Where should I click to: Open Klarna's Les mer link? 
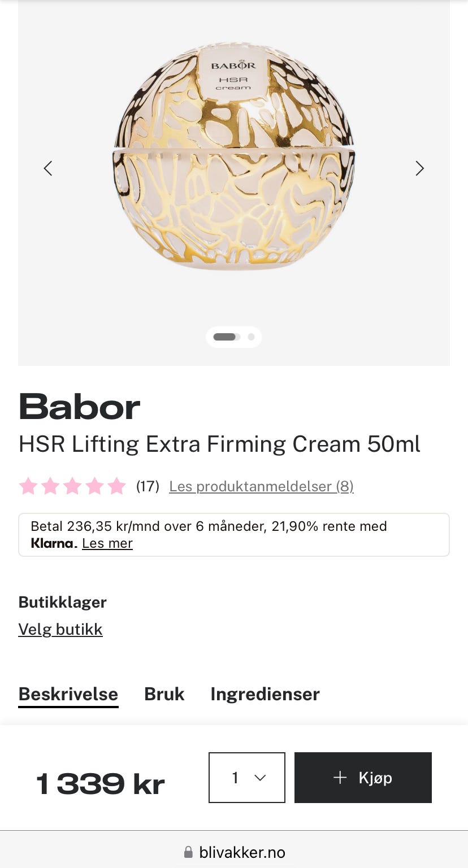[x=107, y=543]
